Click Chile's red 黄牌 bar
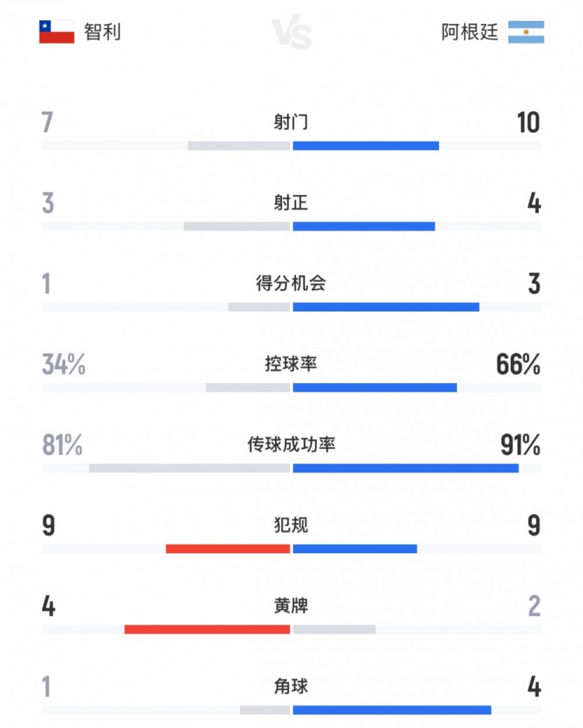 [207, 629]
